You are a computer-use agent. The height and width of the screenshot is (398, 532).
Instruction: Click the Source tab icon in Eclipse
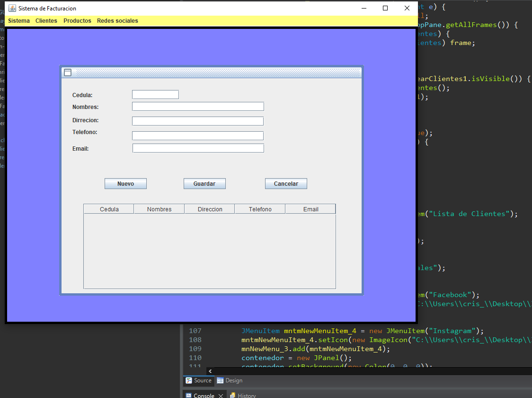pyautogui.click(x=190, y=380)
